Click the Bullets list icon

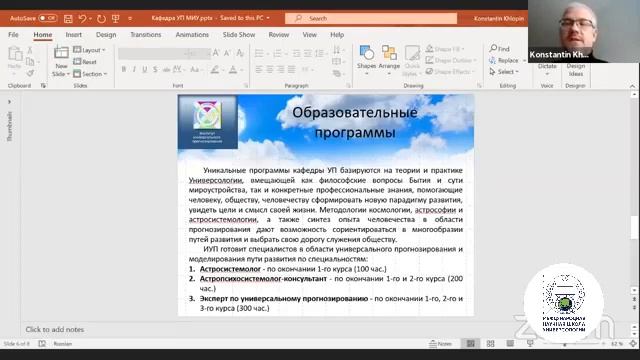259,53
